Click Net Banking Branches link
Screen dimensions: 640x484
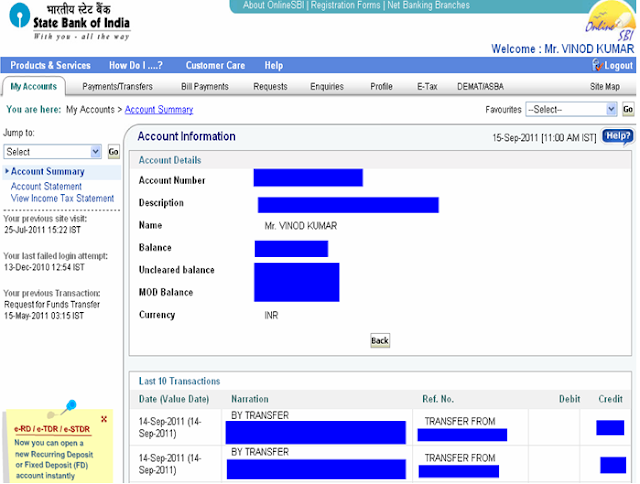428,5
